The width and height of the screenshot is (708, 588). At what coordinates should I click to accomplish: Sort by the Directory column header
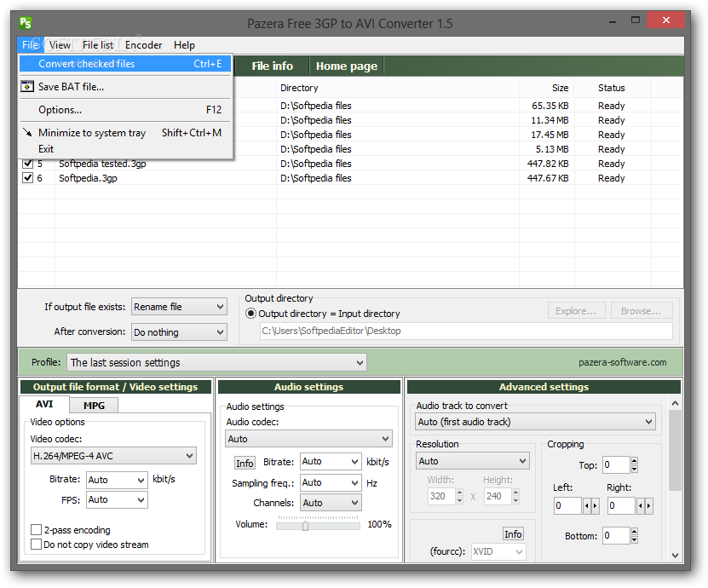point(397,88)
